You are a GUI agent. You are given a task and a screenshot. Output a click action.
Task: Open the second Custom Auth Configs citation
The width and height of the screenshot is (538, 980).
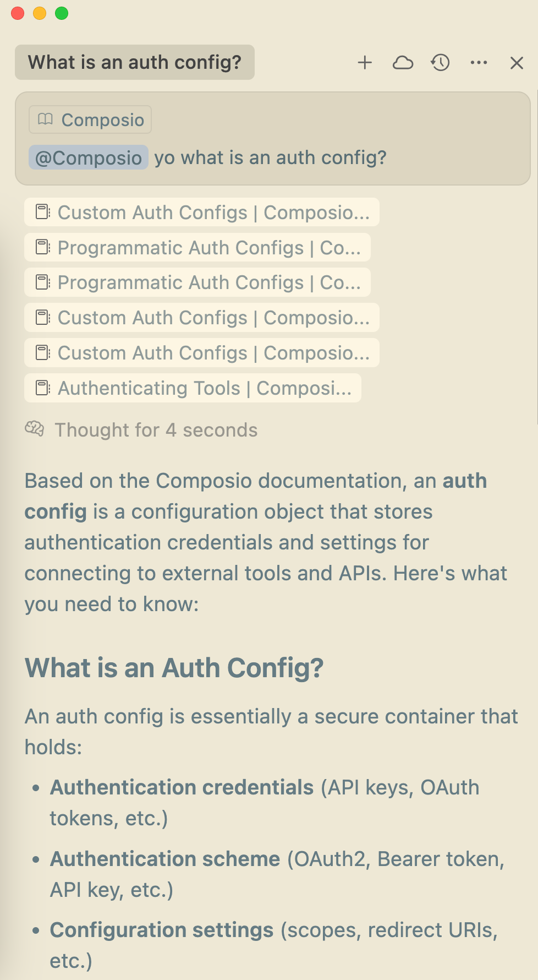(201, 318)
